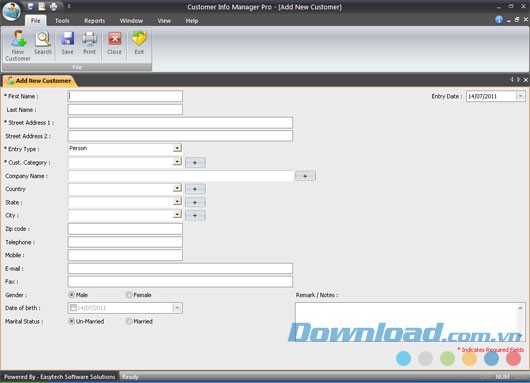Select the Un-Married radio button
This screenshot has width=530, height=383.
71,321
